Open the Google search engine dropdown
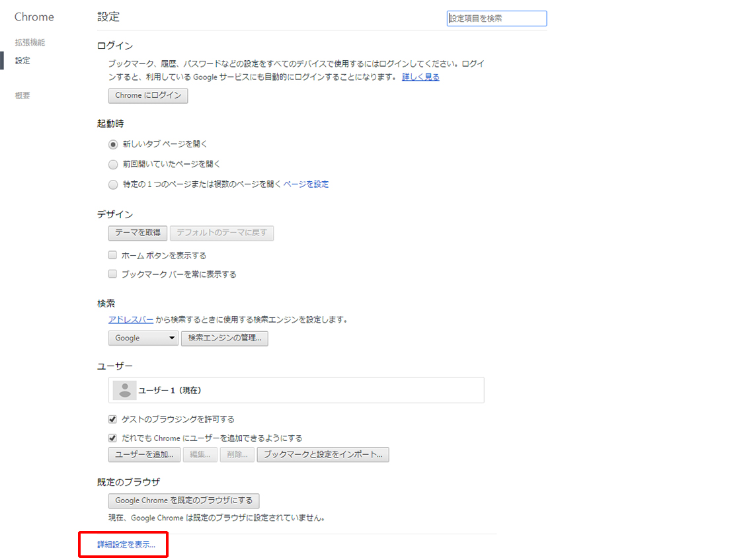747x560 pixels. (143, 338)
